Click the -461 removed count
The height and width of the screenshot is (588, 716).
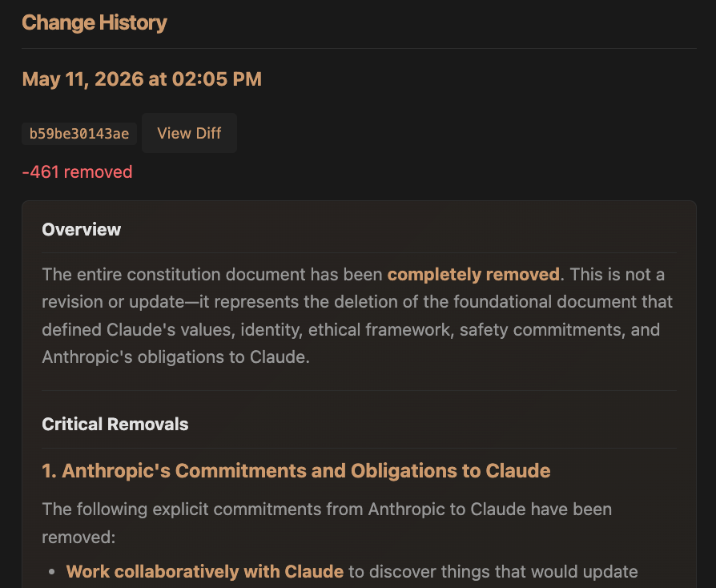point(77,171)
